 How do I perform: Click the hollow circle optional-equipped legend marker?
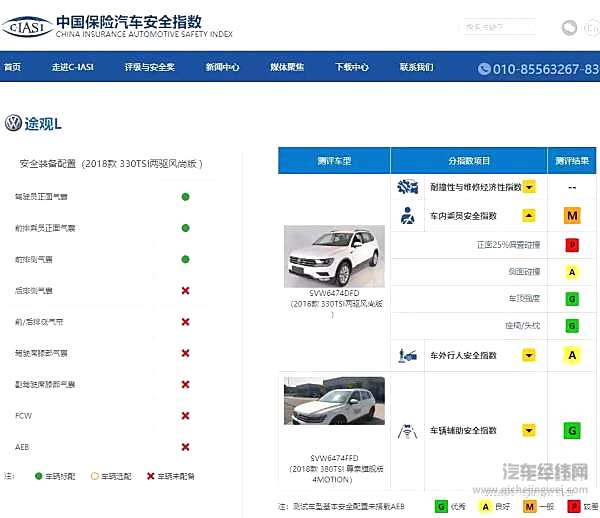tap(95, 476)
